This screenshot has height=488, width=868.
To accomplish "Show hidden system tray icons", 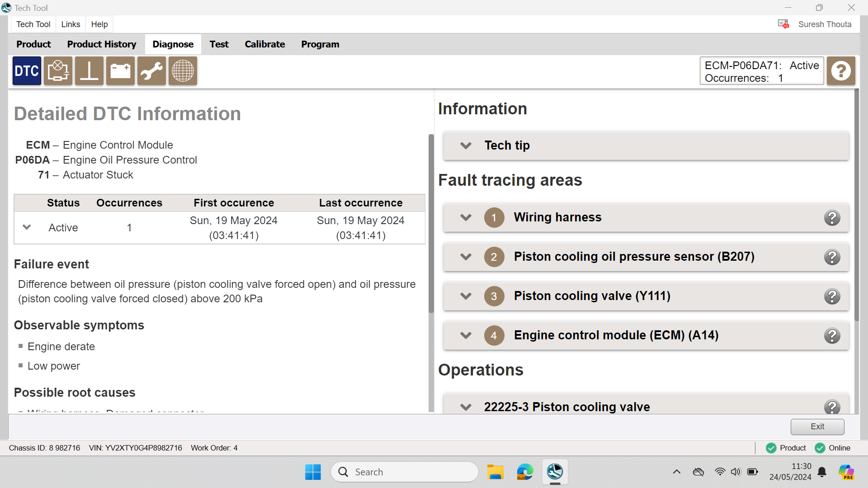I will coord(676,472).
